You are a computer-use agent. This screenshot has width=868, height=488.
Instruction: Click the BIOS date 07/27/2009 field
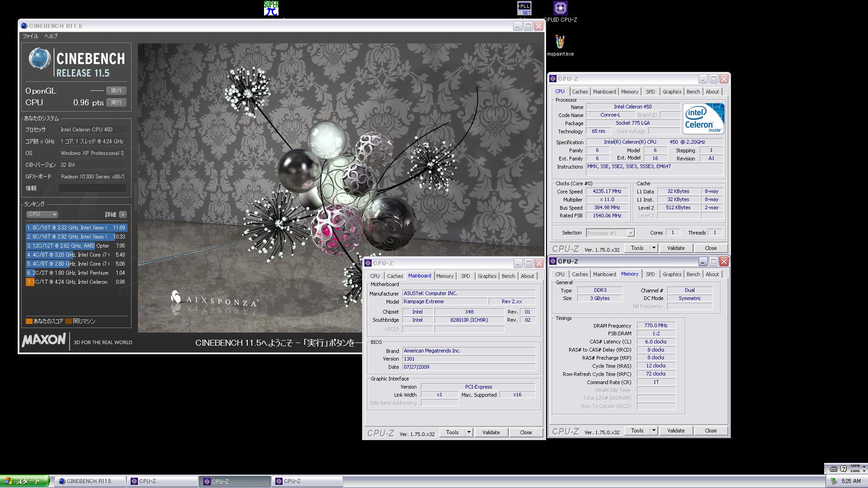pos(469,367)
